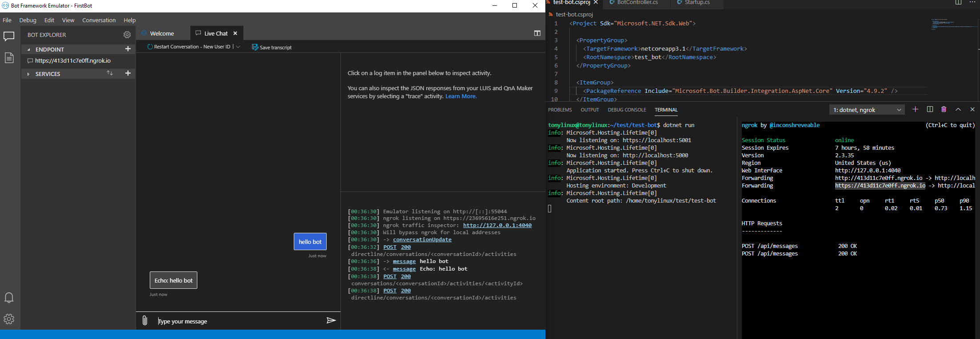Viewport: 980px width, 339px height.
Task: Open the Debug menu
Action: [x=28, y=20]
